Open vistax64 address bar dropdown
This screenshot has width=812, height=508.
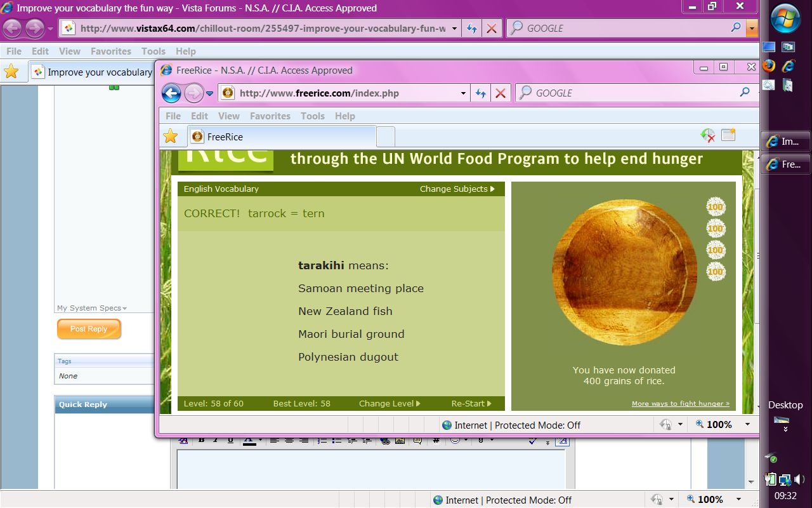point(454,29)
